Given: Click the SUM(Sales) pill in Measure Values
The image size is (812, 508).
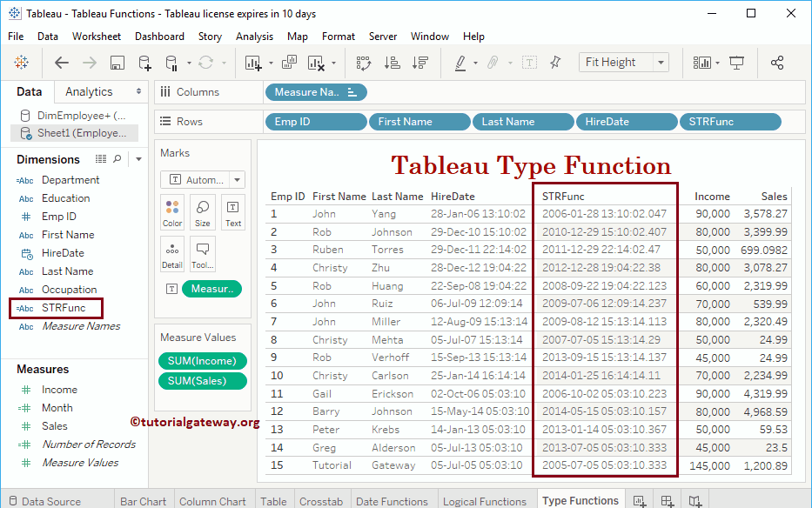Looking at the screenshot, I should [202, 380].
